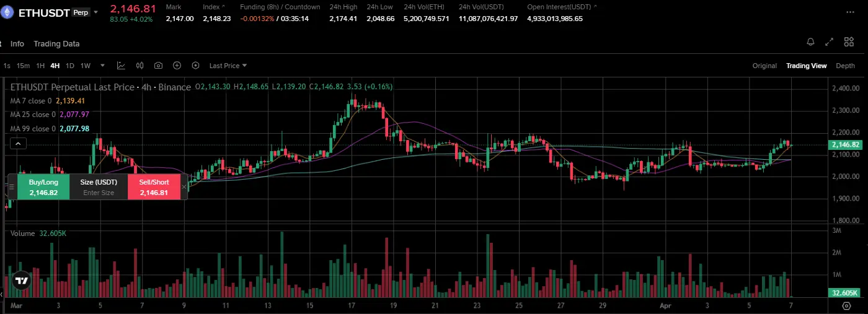Image resolution: width=868 pixels, height=314 pixels.
Task: Expand the chart to fullscreen
Action: (830, 42)
